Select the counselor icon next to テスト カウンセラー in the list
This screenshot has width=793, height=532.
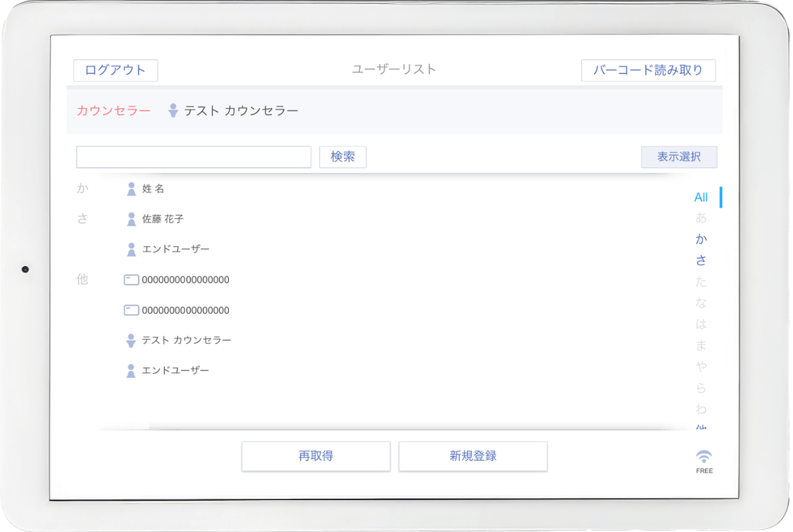[131, 340]
